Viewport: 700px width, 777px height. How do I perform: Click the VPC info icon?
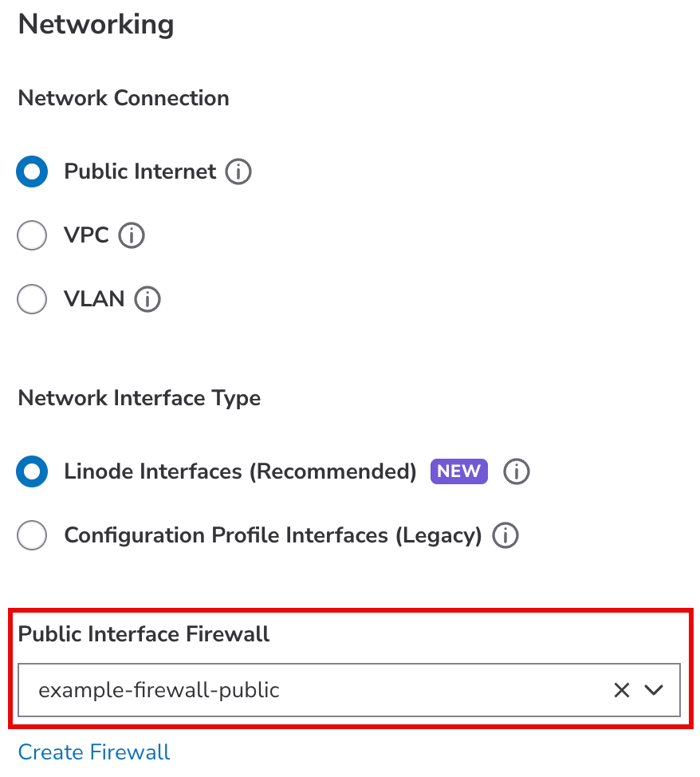point(132,235)
